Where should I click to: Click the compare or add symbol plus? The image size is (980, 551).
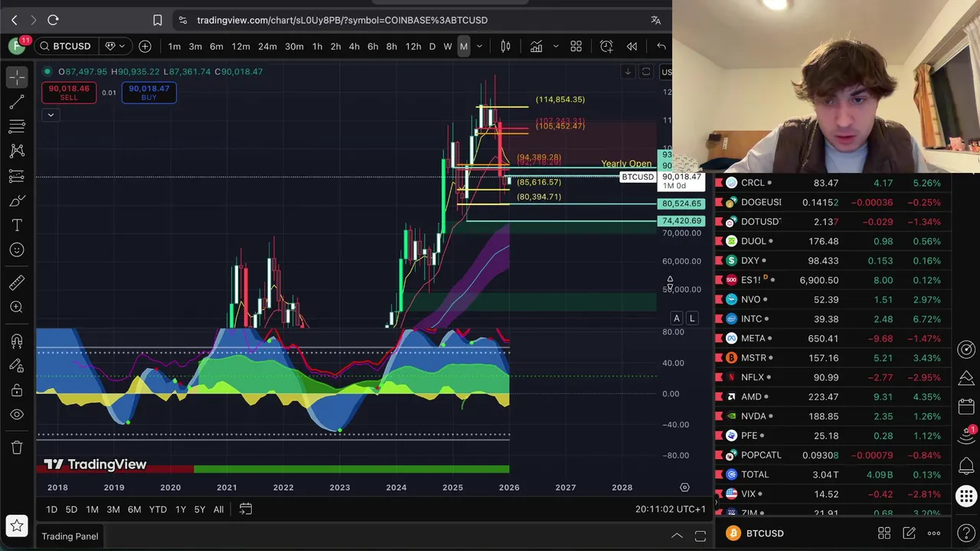click(145, 47)
